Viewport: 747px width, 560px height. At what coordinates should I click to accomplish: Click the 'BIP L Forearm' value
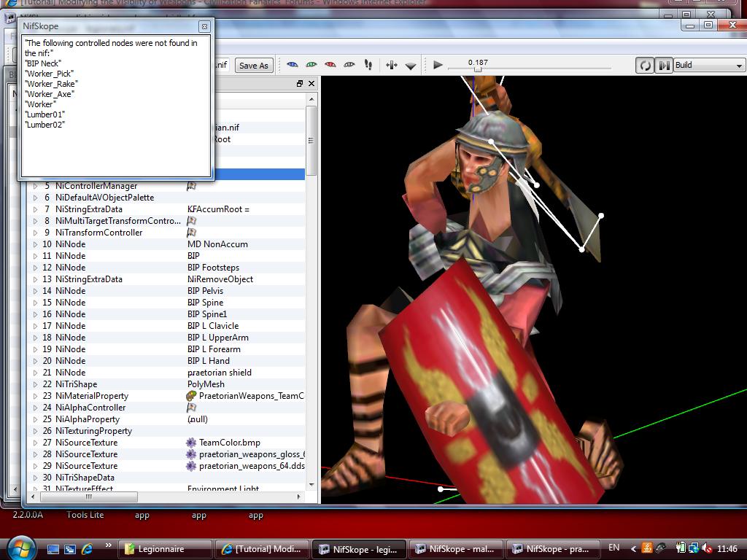214,349
